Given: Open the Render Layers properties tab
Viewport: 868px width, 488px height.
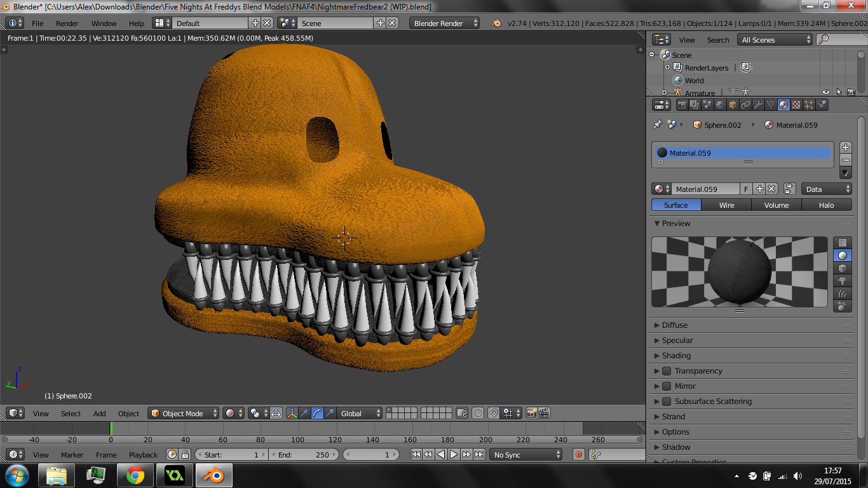Looking at the screenshot, I should pos(695,105).
